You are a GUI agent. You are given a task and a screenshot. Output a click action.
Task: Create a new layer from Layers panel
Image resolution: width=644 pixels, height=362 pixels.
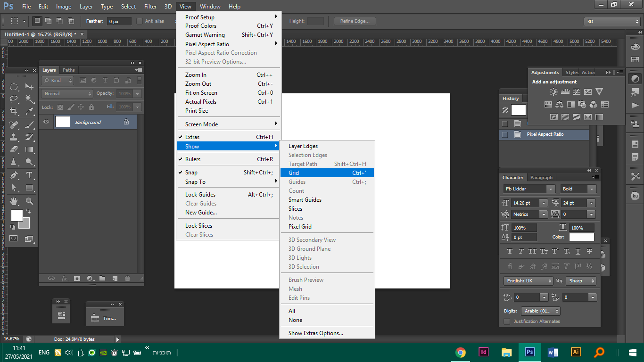115,279
